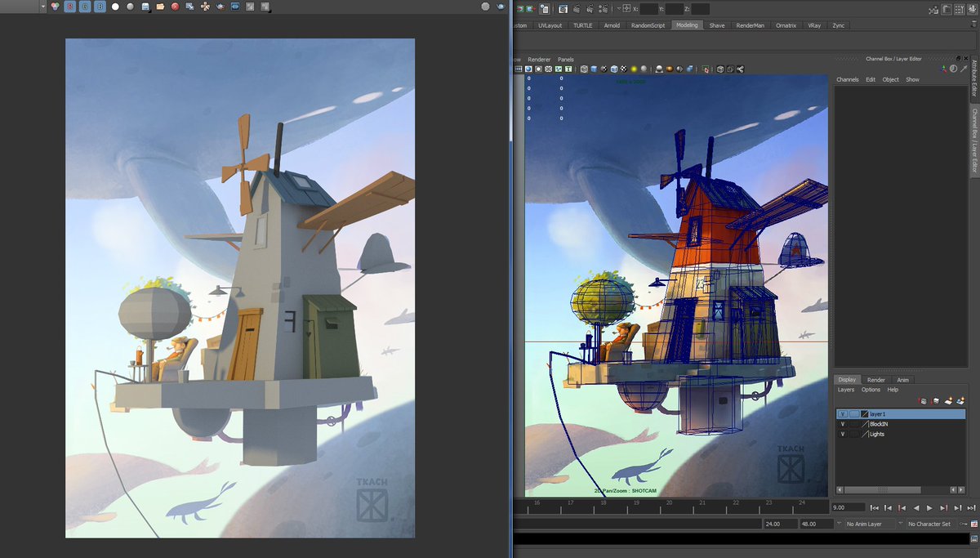Open Options menu in Layer Editor
The width and height of the screenshot is (980, 558).
[871, 390]
